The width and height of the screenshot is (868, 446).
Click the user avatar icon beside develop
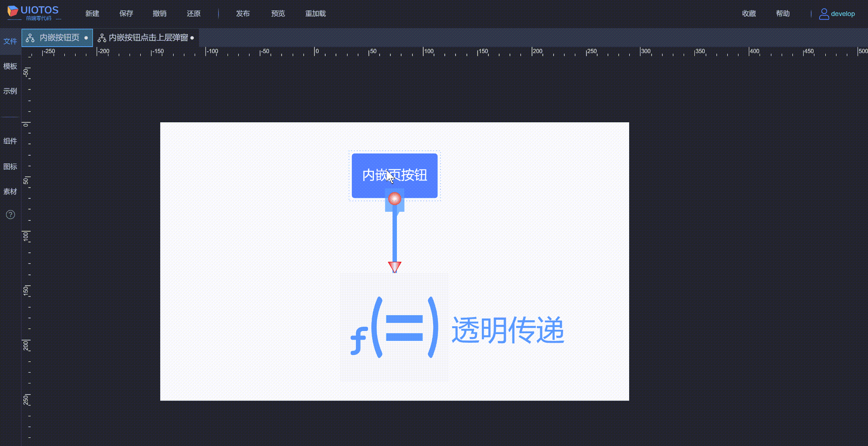824,13
